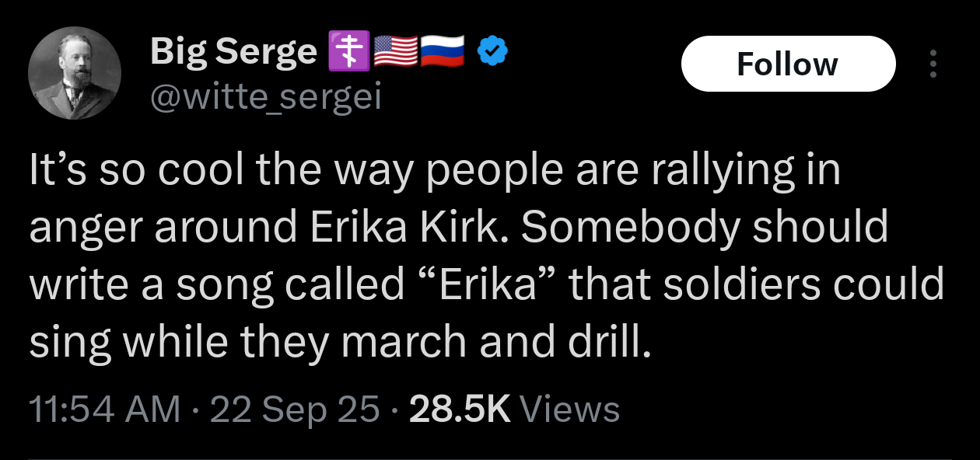Click the American flag emoji
This screenshot has width=980, height=460.
[396, 51]
